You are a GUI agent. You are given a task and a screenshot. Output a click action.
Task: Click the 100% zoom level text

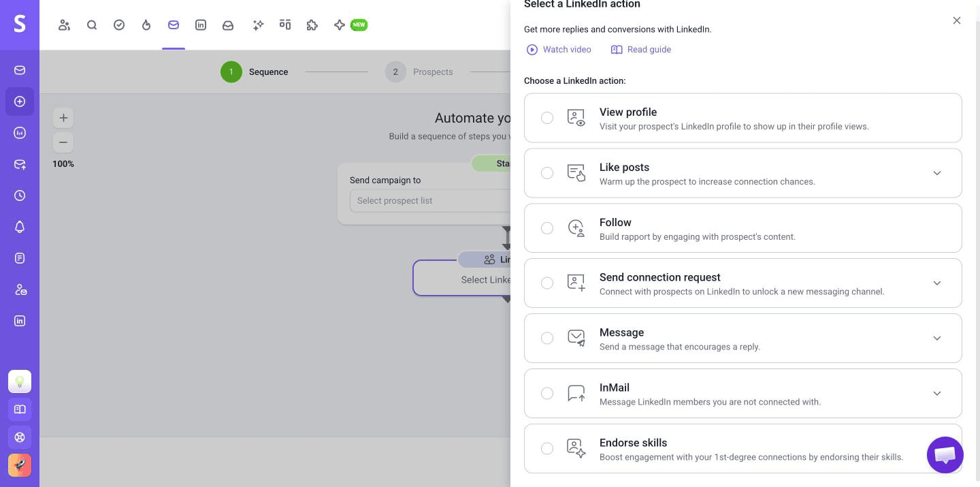coord(63,164)
